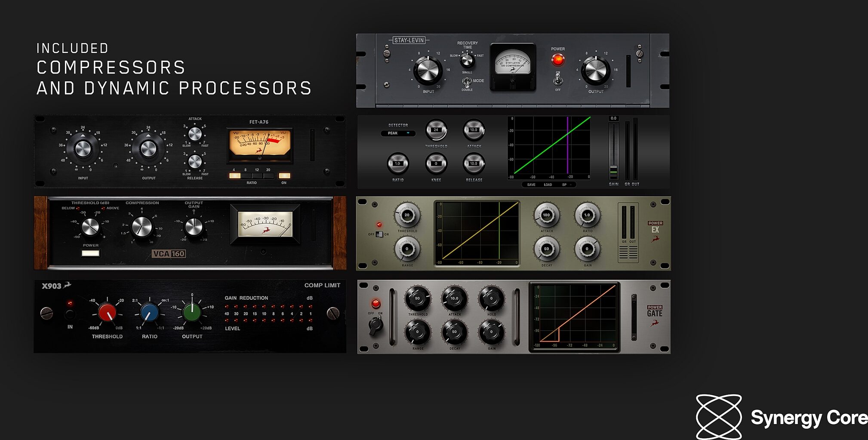This screenshot has width=868, height=440.
Task: Click the VCA 160 Compression knob
Action: [142, 227]
